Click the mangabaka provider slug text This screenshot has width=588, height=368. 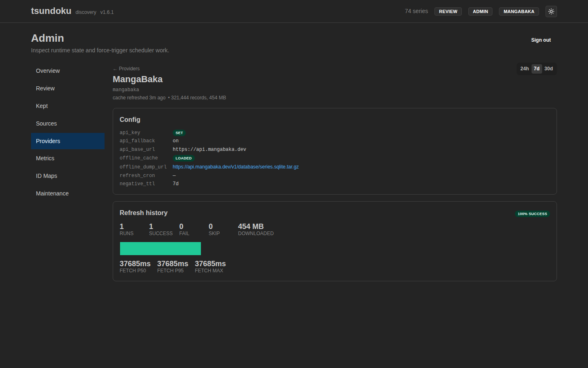[126, 90]
